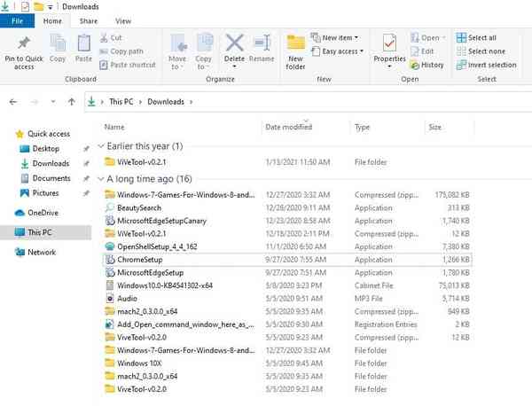Go up one folder level arrow
Screen dimensions: 532x406
point(71,102)
